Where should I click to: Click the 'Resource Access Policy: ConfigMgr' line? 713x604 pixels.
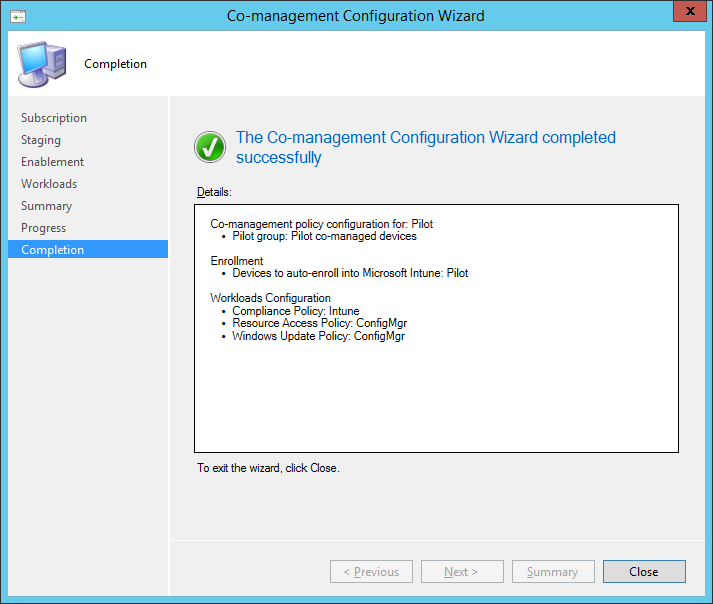320,323
